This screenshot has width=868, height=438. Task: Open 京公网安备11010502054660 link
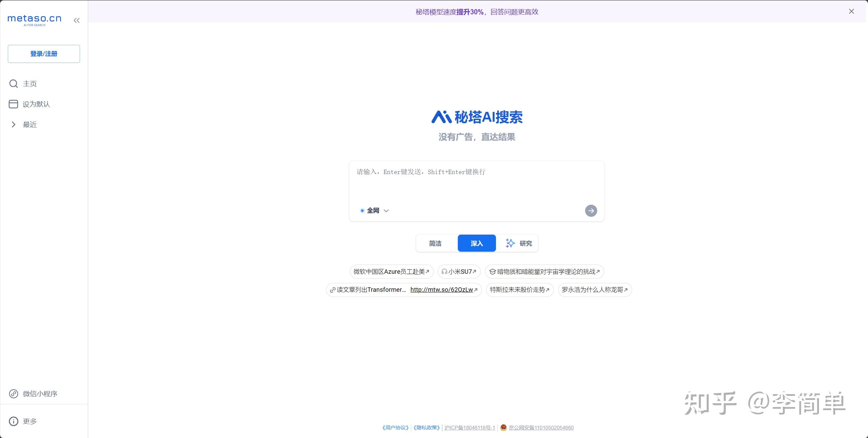[541, 428]
